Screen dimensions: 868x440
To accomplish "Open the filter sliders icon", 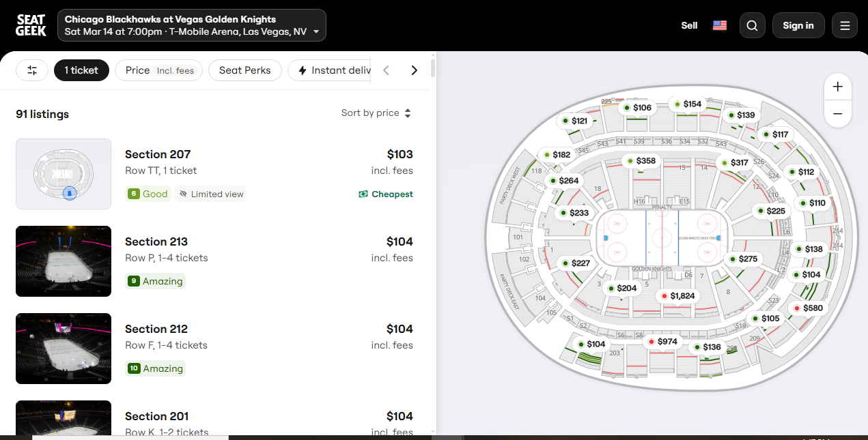I will [x=32, y=70].
